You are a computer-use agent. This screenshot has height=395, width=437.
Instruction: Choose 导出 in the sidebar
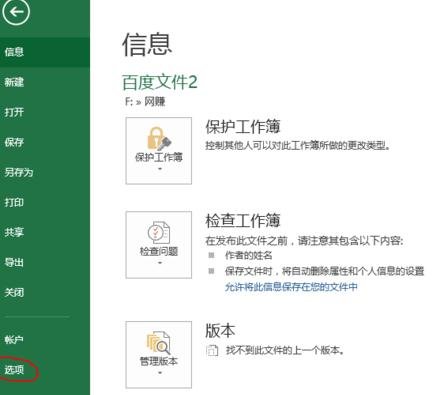45,262
